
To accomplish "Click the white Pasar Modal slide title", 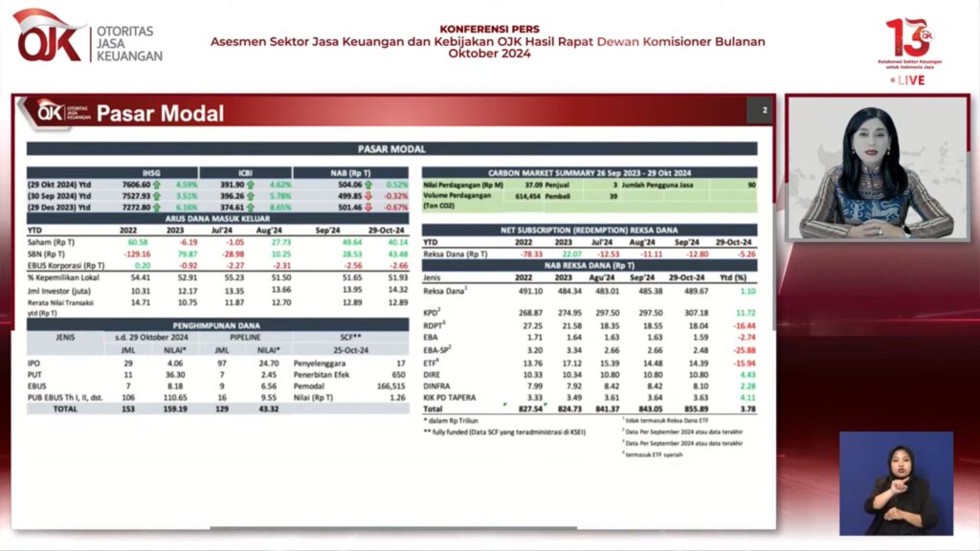I will 160,113.
